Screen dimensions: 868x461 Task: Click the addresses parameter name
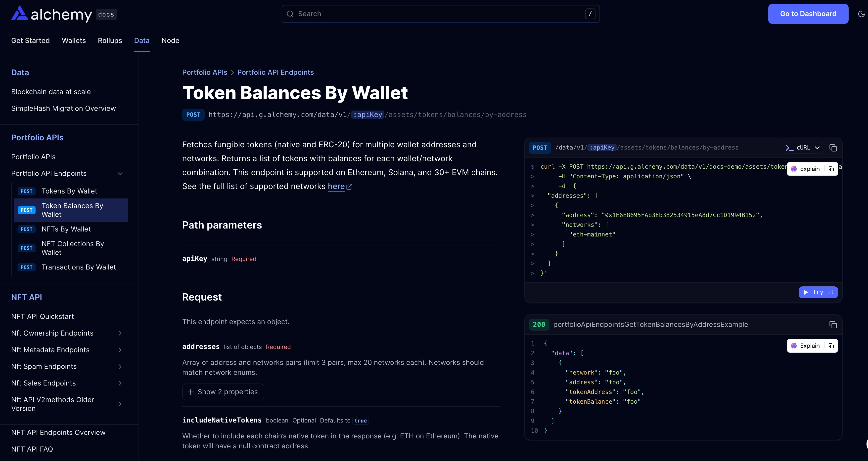[x=201, y=346]
